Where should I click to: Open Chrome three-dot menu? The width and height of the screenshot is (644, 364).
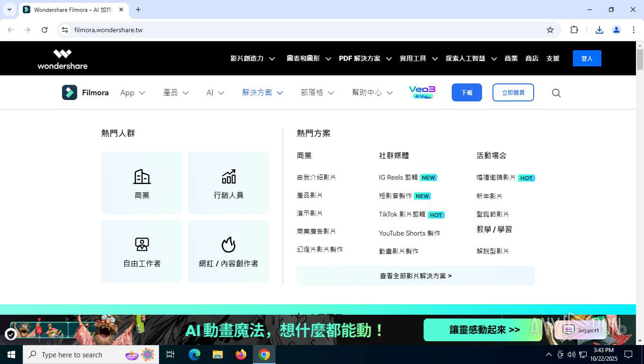coord(634,30)
